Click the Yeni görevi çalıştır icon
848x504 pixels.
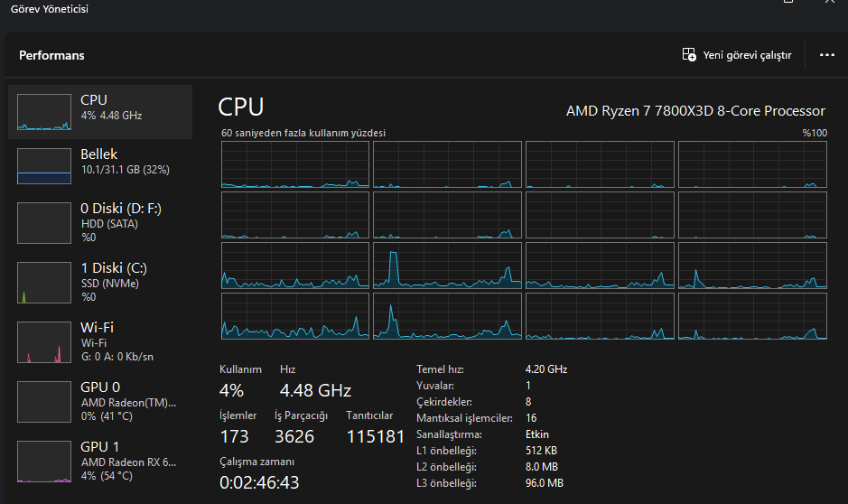coord(689,55)
